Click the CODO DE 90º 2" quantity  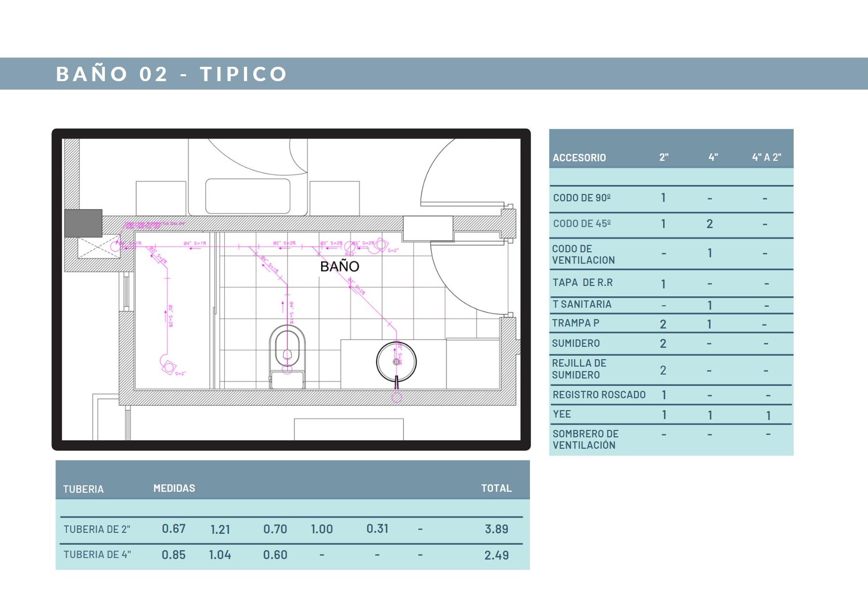pos(663,198)
